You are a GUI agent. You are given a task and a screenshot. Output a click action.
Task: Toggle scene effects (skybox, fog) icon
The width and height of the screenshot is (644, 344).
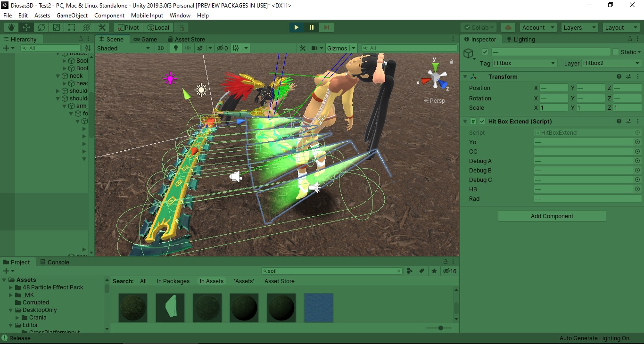coord(200,48)
